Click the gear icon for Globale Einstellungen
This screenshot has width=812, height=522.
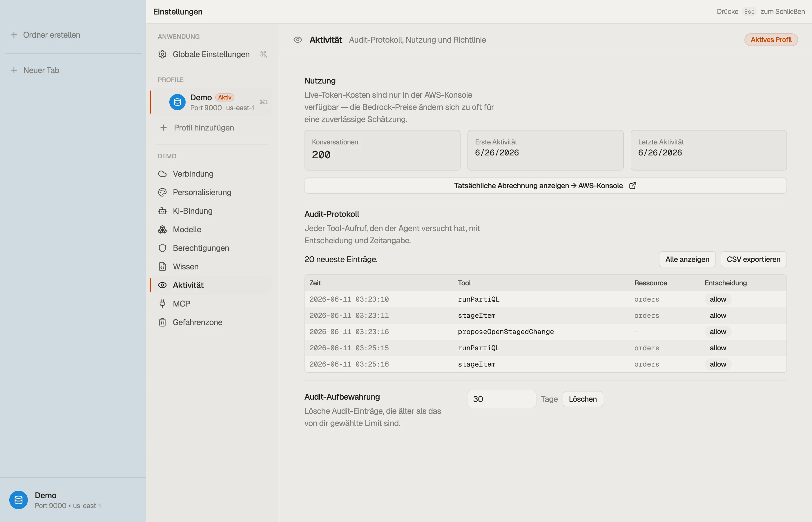pos(162,54)
